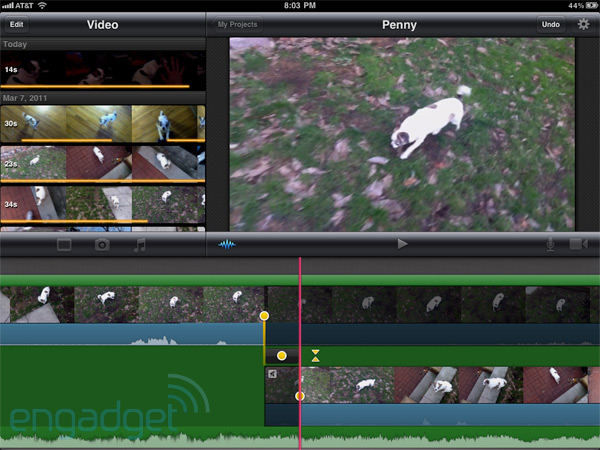Open the audio browser music note icon

[139, 244]
